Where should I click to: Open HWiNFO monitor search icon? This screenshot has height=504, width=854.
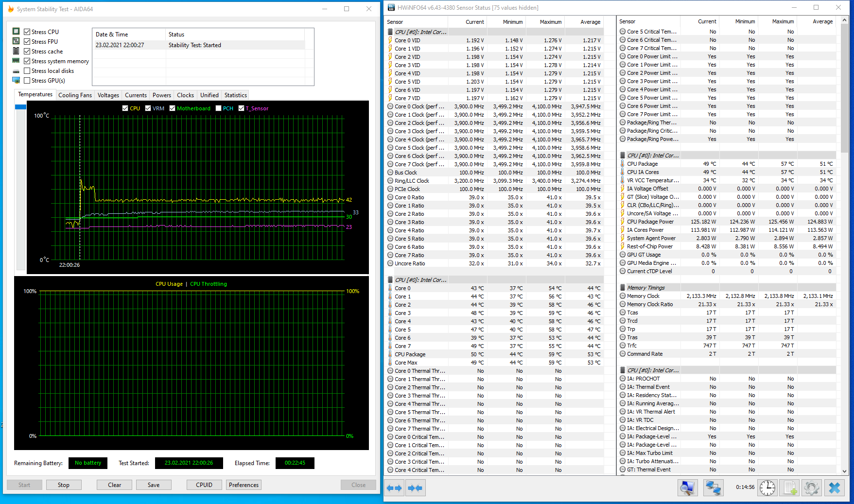coord(687,487)
